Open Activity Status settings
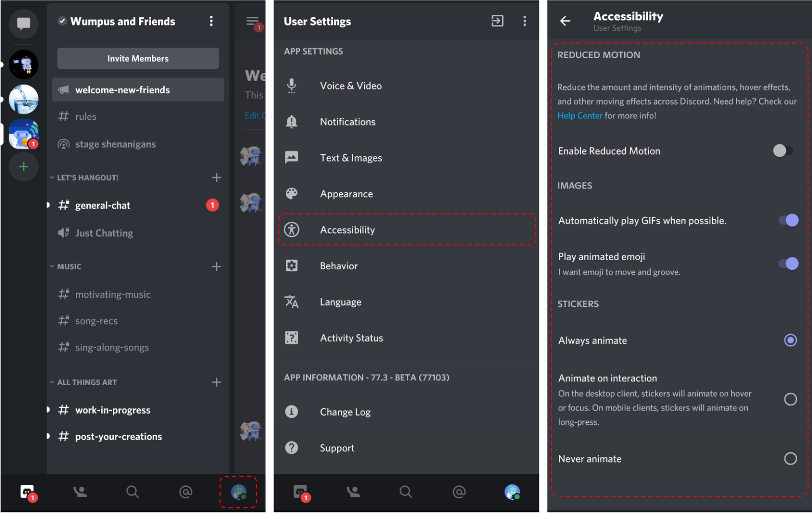This screenshot has width=812, height=513. tap(406, 338)
